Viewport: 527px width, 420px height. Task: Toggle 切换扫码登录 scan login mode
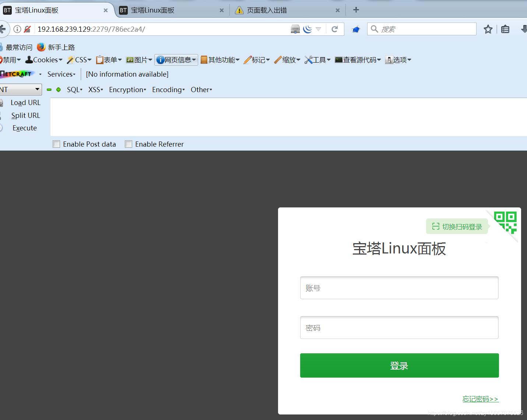[457, 226]
